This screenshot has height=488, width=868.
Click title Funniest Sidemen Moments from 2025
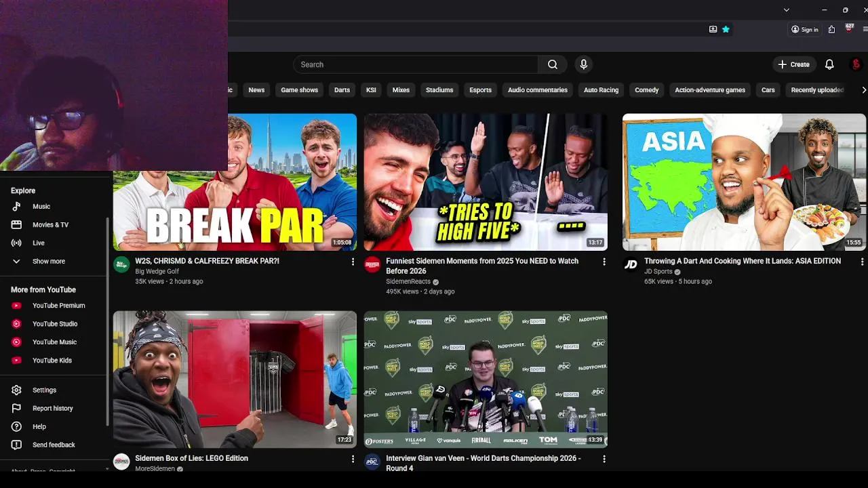482,266
